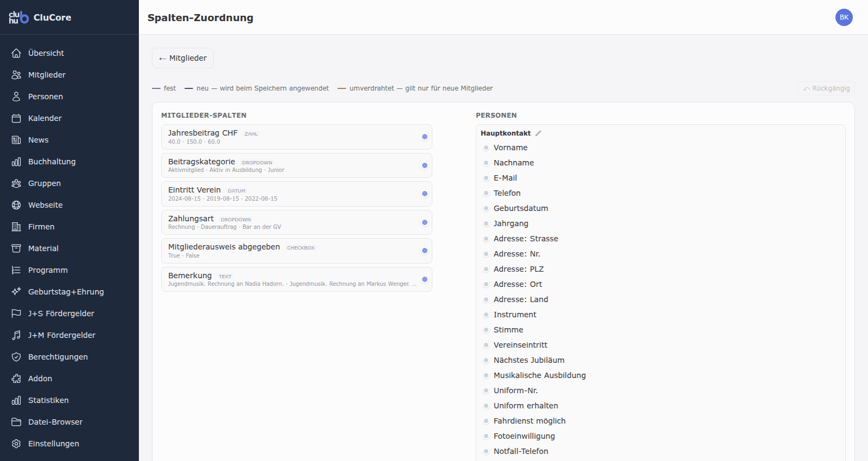
Task: Click the Kalender calendar icon
Action: 16,118
